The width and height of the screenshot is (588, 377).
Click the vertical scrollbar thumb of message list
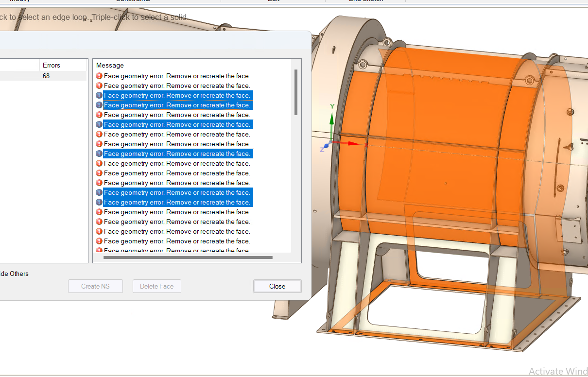tap(296, 92)
